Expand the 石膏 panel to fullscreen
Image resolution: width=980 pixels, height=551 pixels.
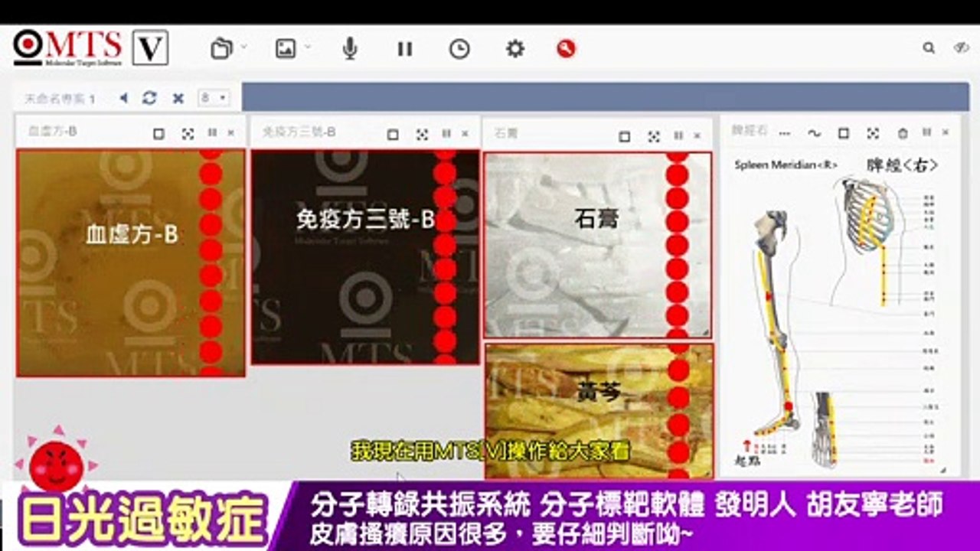point(654,136)
